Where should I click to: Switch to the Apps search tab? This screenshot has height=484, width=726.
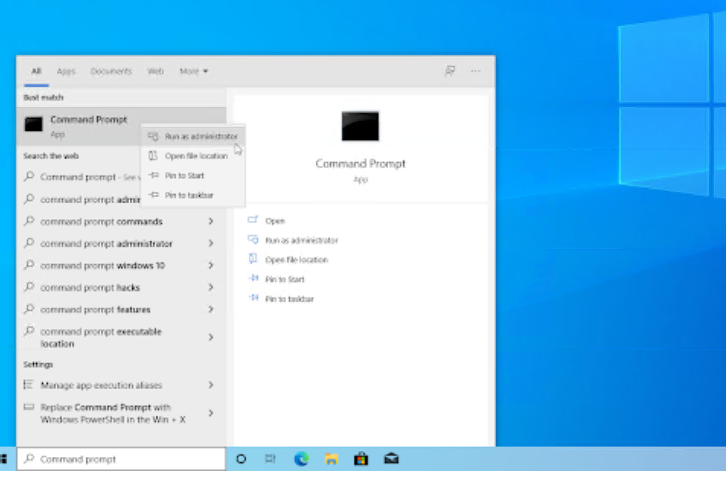[x=66, y=71]
